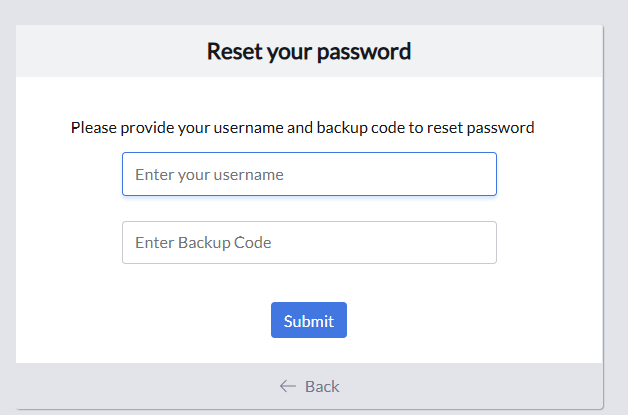Image resolution: width=628 pixels, height=415 pixels.
Task: Click the Enter Backup Code placeholder text
Action: coord(203,242)
